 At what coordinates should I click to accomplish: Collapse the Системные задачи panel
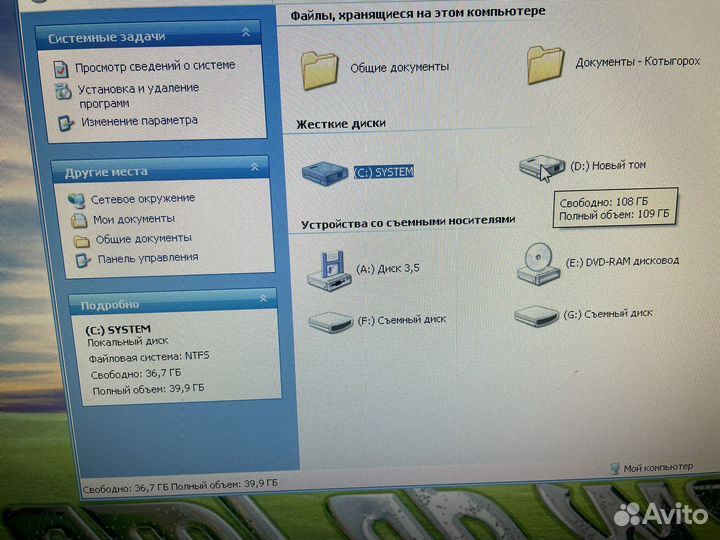coord(246,35)
